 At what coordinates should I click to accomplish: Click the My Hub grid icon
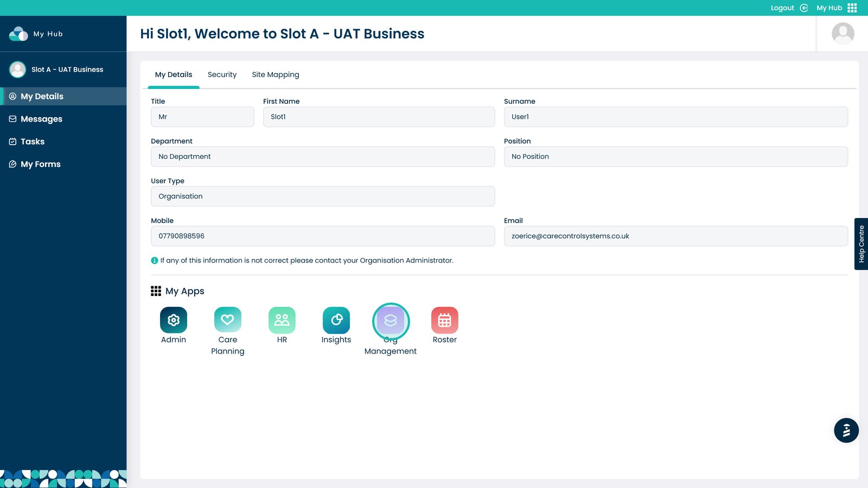852,8
